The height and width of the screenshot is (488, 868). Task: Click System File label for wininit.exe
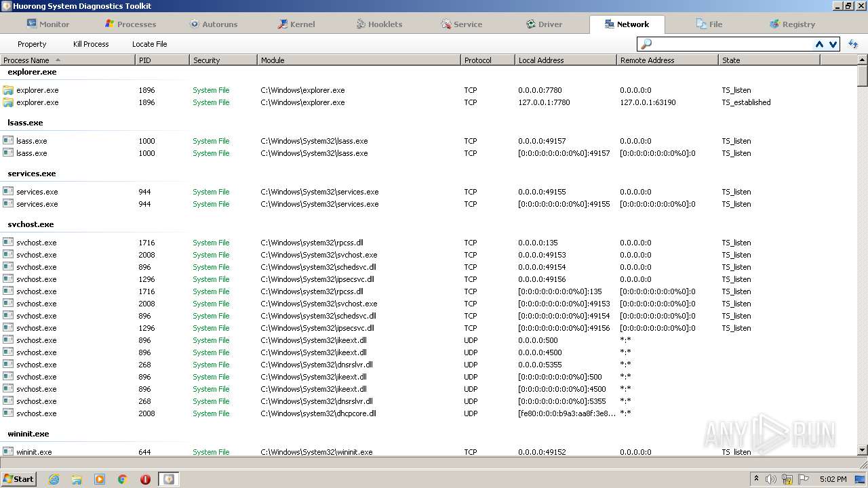(x=211, y=452)
